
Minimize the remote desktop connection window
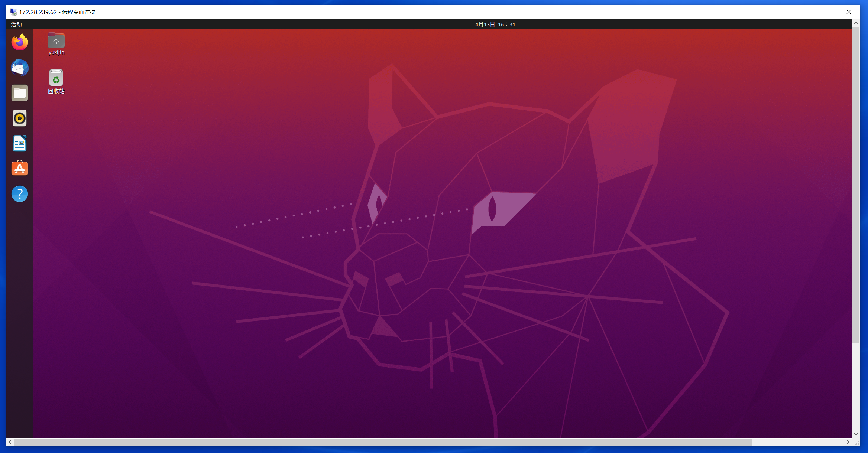point(805,12)
